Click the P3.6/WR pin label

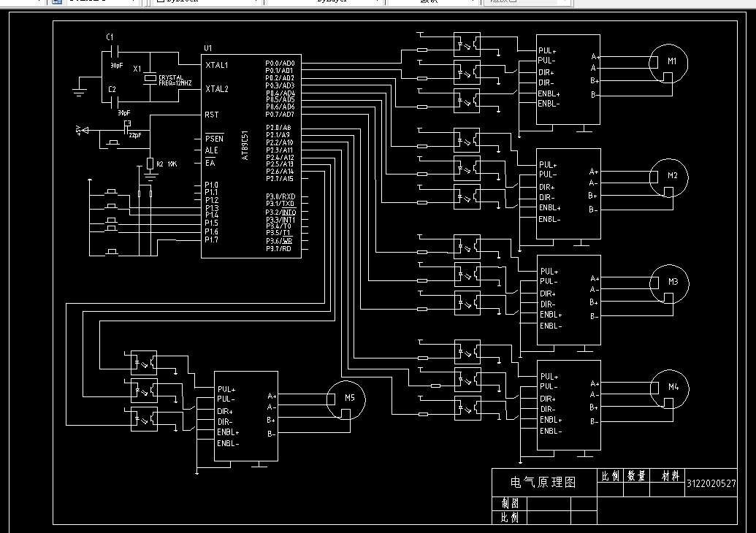279,241
